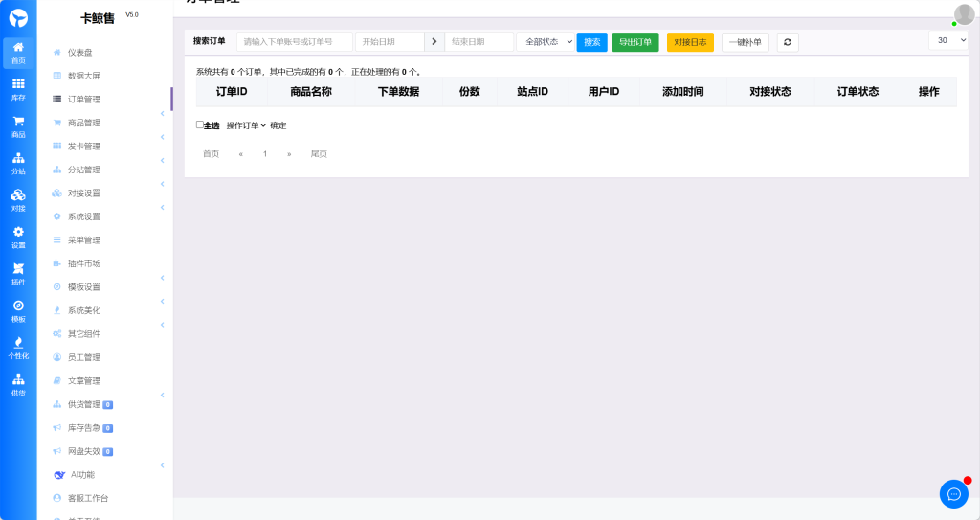Open the page size dropdown showing 30

948,40
